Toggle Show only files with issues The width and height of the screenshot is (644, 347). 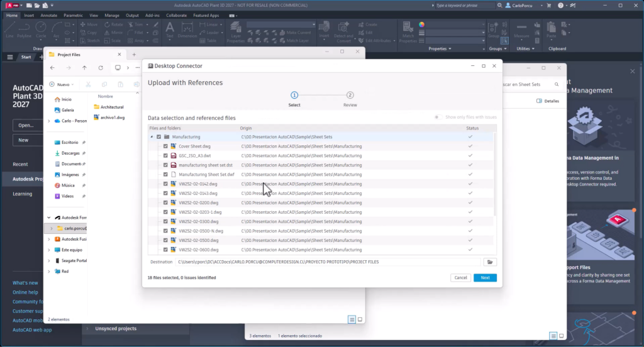coord(438,117)
